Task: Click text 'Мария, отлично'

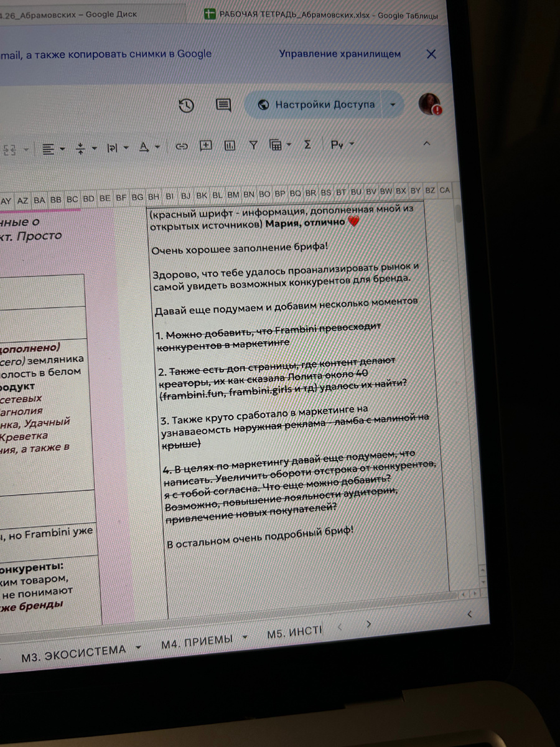Action: click(x=305, y=223)
